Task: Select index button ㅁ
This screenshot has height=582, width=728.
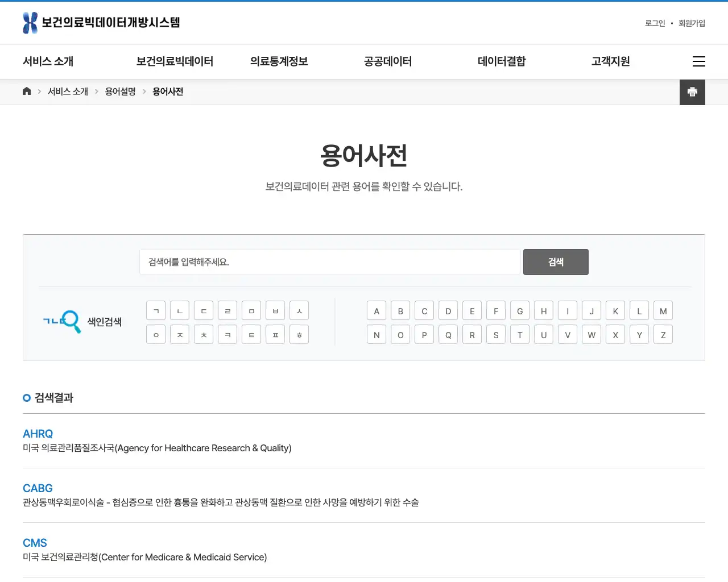Action: [x=251, y=311]
